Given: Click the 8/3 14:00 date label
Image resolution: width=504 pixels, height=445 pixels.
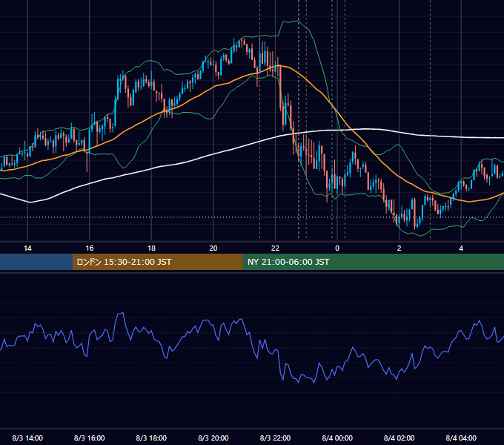Looking at the screenshot, I should point(27,438).
